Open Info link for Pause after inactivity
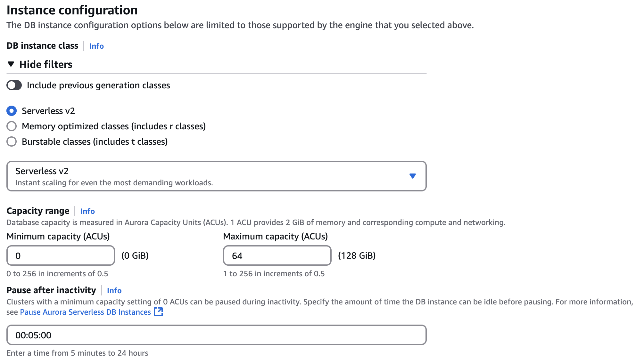This screenshot has height=363, width=644. coord(114,291)
